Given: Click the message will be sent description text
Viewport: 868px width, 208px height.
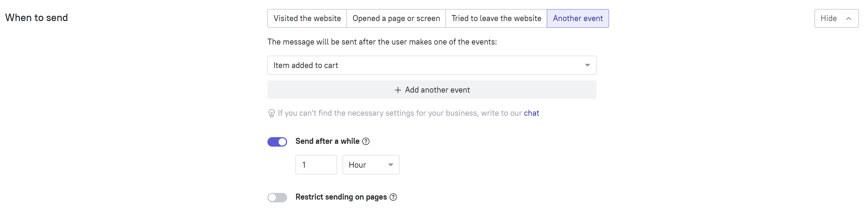Looking at the screenshot, I should tap(382, 42).
